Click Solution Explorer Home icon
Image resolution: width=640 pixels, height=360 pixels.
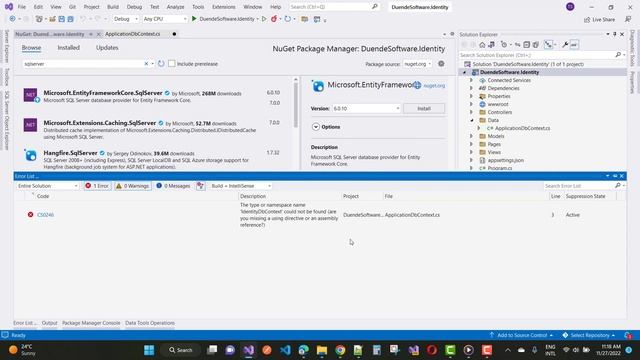pos(482,45)
